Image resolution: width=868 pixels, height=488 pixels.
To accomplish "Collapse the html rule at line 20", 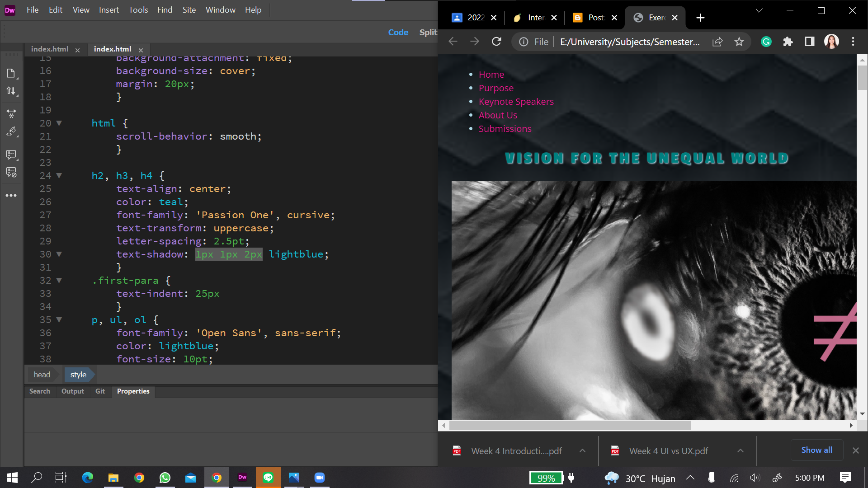I will point(59,123).
